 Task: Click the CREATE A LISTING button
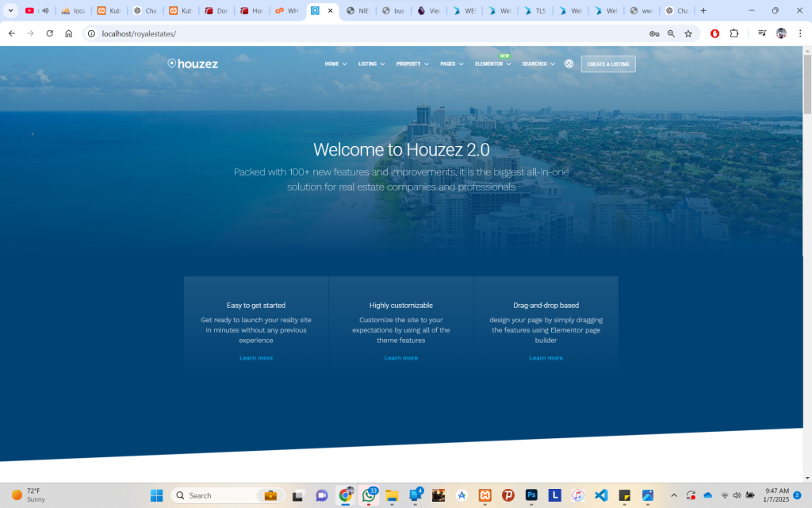coord(607,63)
